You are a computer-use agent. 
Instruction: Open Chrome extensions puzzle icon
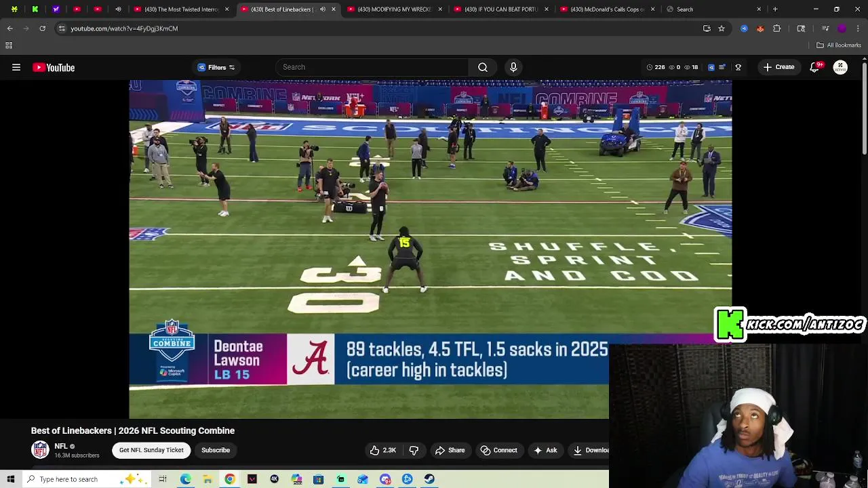pos(777,28)
